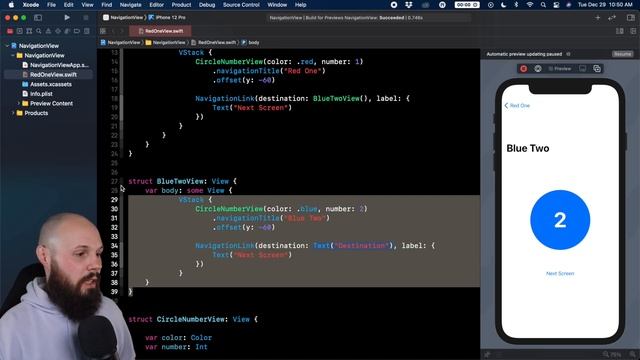Stop the live preview red button
Screen dimensions: 640x360
[523, 69]
